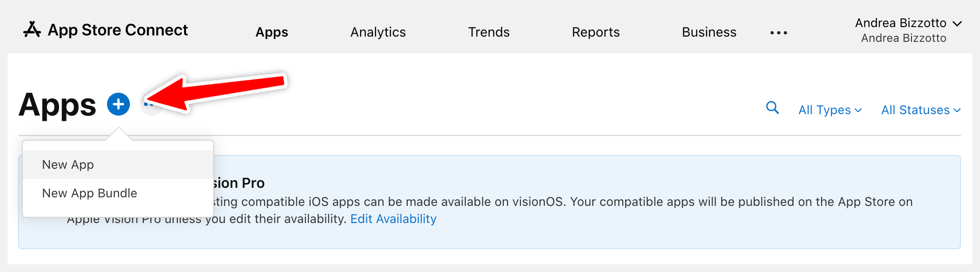Image resolution: width=980 pixels, height=272 pixels.
Task: Choose New App Bundle menu entry
Action: [x=89, y=193]
